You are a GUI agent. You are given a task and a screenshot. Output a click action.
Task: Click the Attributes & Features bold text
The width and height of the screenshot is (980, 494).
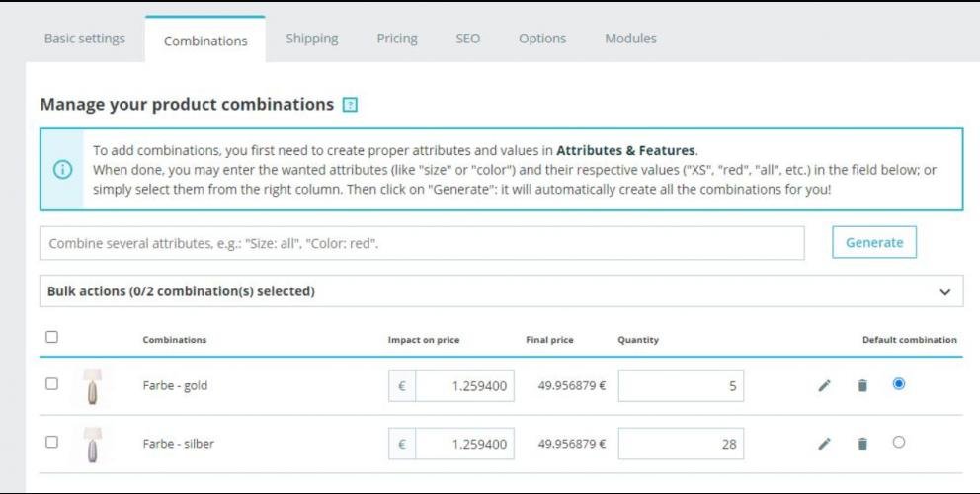pyautogui.click(x=625, y=151)
